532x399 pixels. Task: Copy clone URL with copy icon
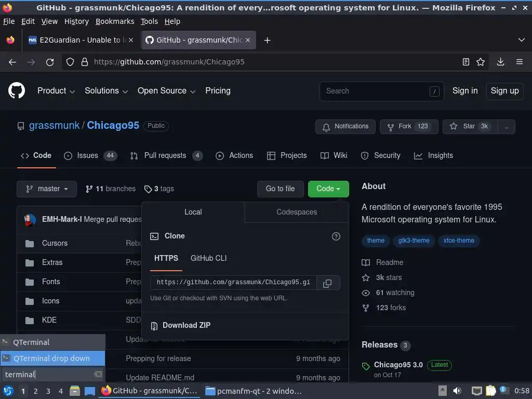[327, 283]
